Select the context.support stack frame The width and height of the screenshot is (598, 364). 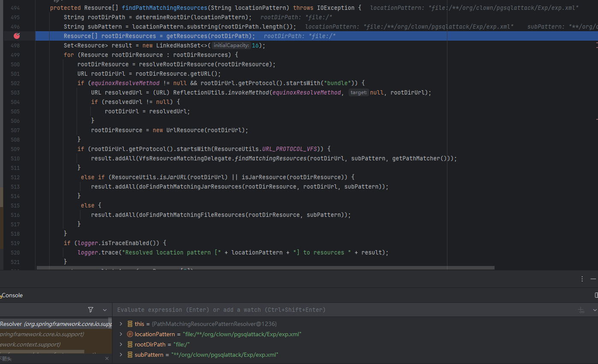click(x=56, y=344)
